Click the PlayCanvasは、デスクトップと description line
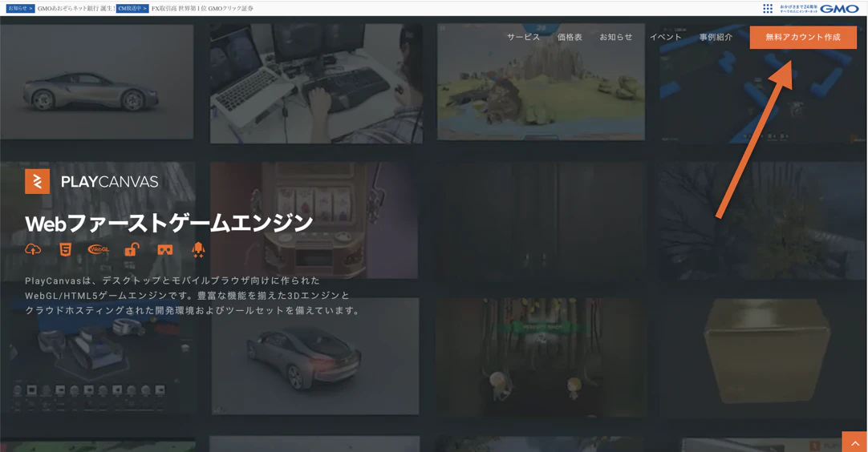This screenshot has height=452, width=868. point(172,280)
